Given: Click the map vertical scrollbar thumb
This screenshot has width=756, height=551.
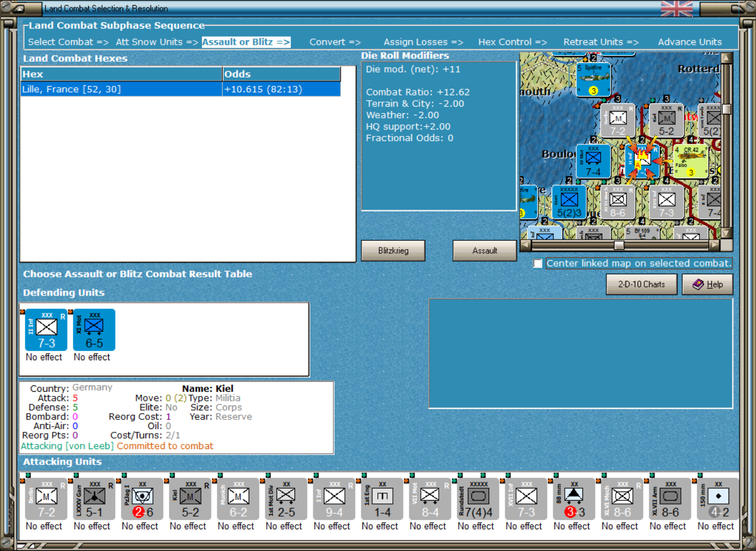Looking at the screenshot, I should coord(727,109).
